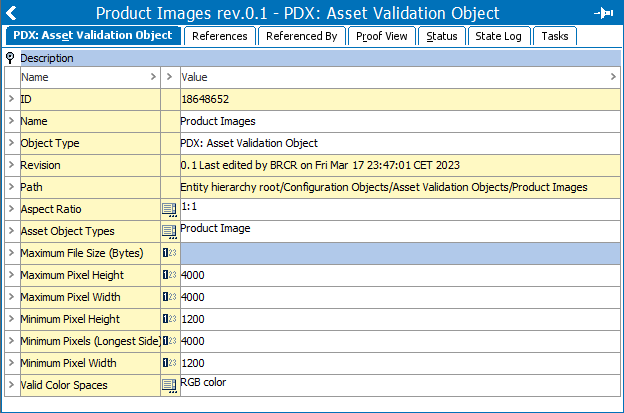The width and height of the screenshot is (624, 413).
Task: Click the Valid Color Spaces list icon
Action: pyautogui.click(x=169, y=385)
